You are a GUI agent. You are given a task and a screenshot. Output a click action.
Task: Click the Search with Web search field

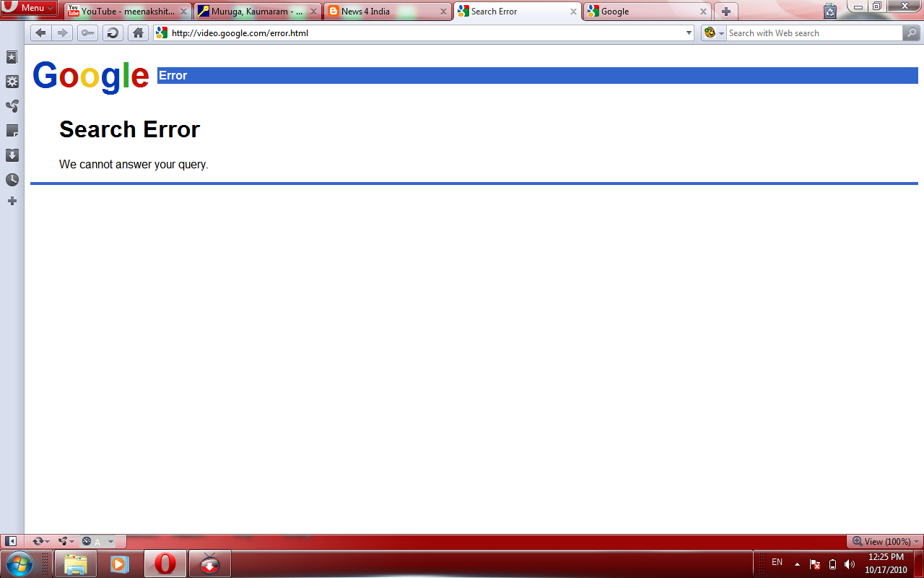pyautogui.click(x=814, y=33)
